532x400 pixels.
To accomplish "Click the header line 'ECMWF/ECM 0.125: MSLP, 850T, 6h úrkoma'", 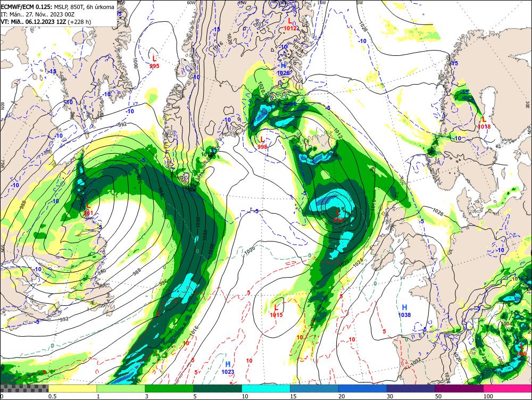I will (x=57, y=7).
